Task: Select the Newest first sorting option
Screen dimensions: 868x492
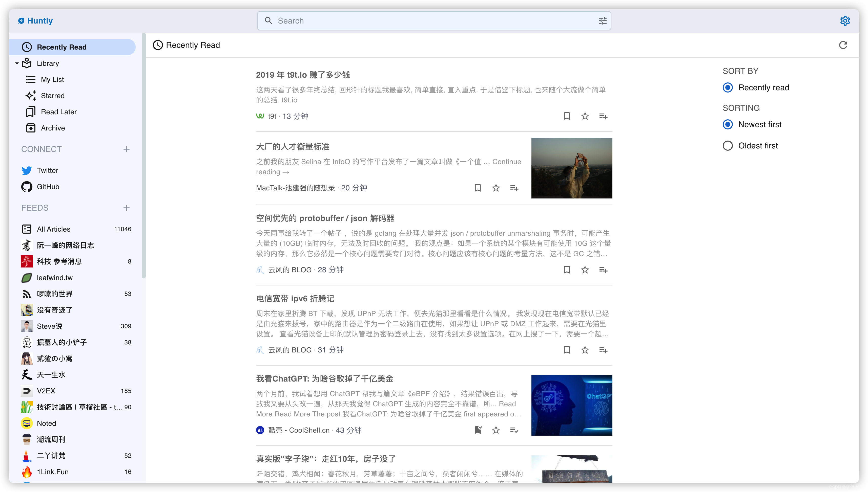Action: click(728, 124)
